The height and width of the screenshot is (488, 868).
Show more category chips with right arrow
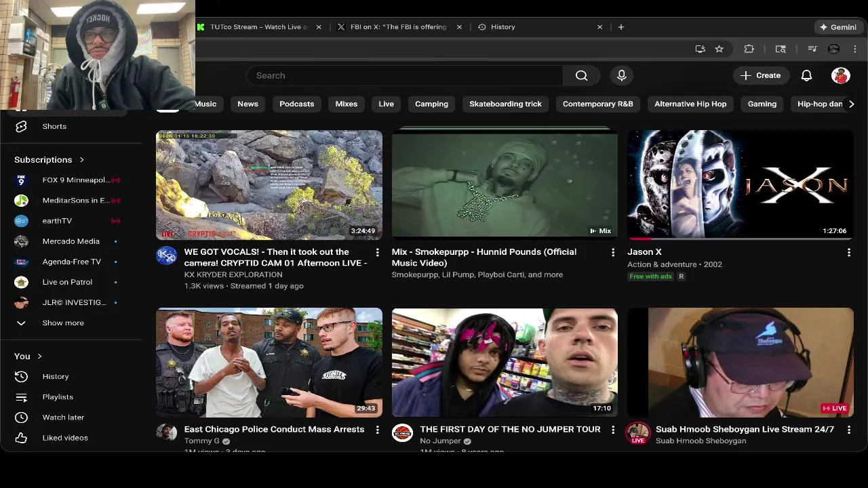852,104
